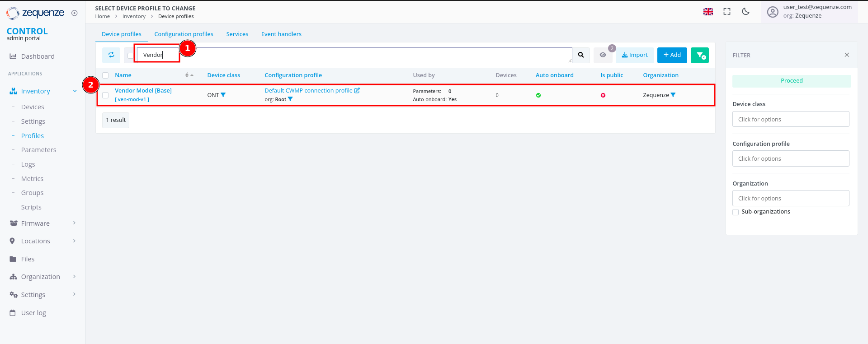
Task: Open the Event handlers tab
Action: (281, 34)
